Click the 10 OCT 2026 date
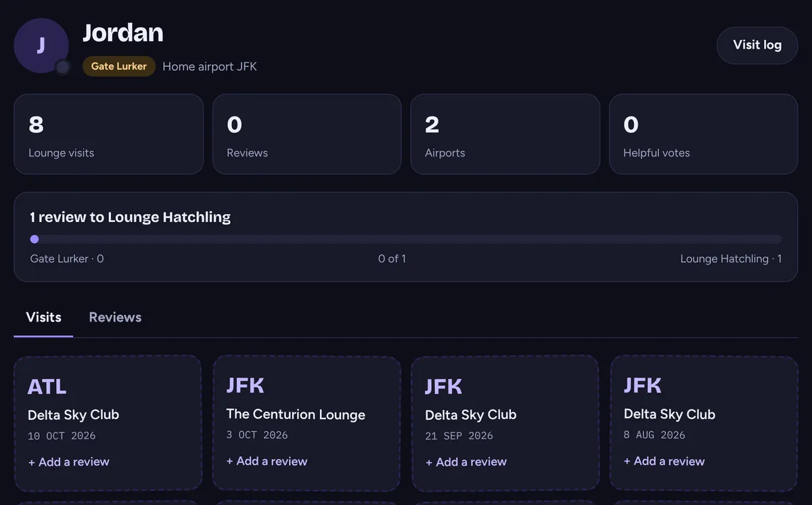 click(62, 436)
